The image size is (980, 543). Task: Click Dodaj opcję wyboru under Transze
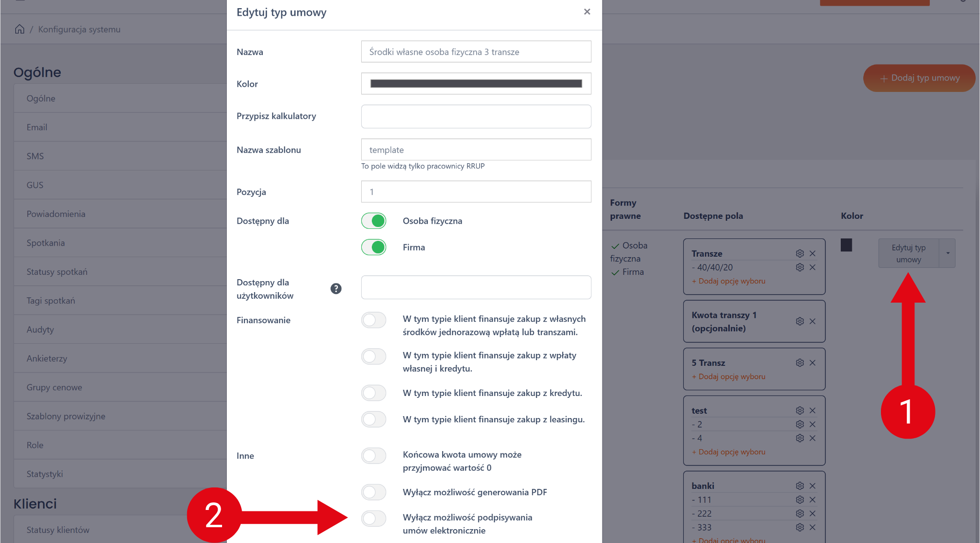732,281
